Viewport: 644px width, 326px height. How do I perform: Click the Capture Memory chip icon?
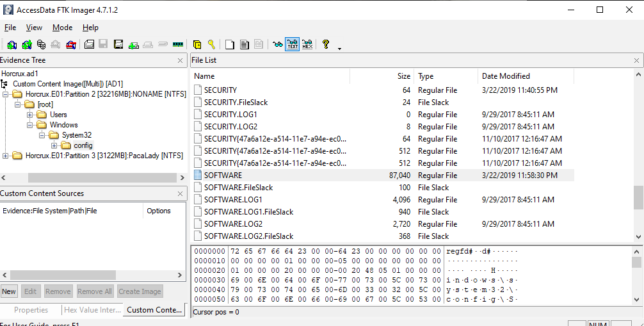pyautogui.click(x=178, y=44)
